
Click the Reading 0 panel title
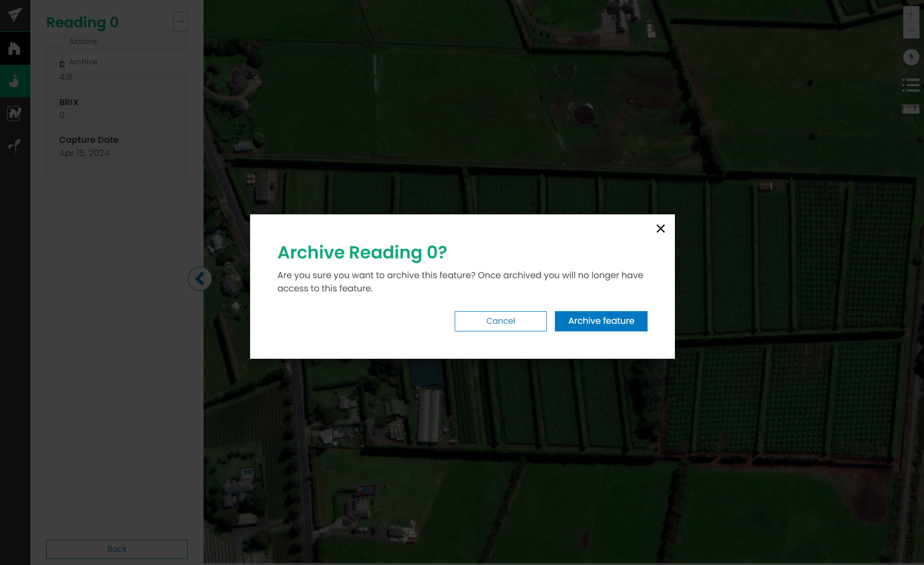coord(82,22)
